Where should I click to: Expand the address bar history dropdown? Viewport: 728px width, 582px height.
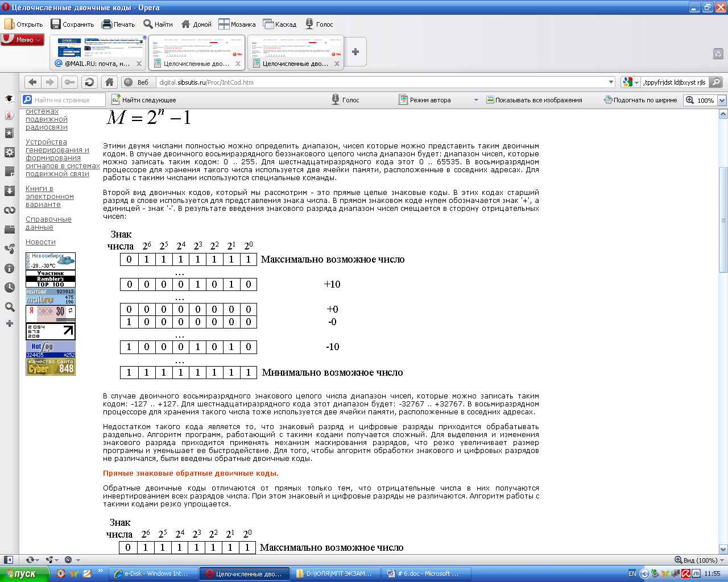tap(611, 82)
